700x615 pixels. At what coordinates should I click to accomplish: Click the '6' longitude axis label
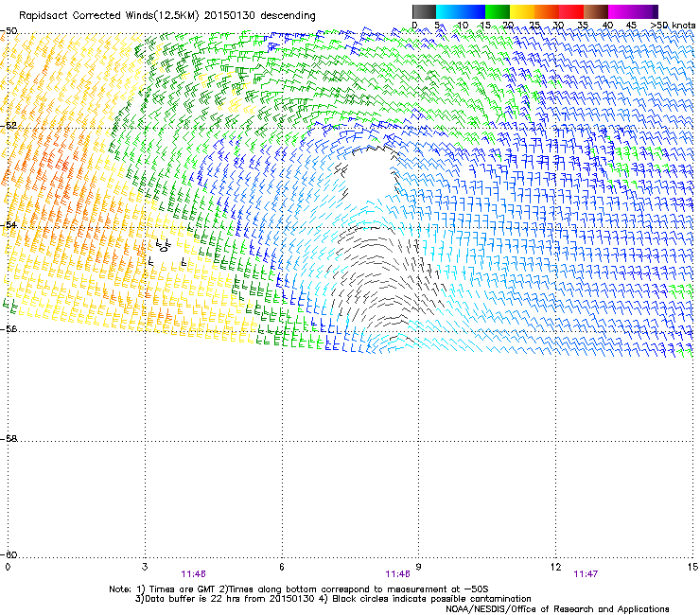pyautogui.click(x=282, y=567)
